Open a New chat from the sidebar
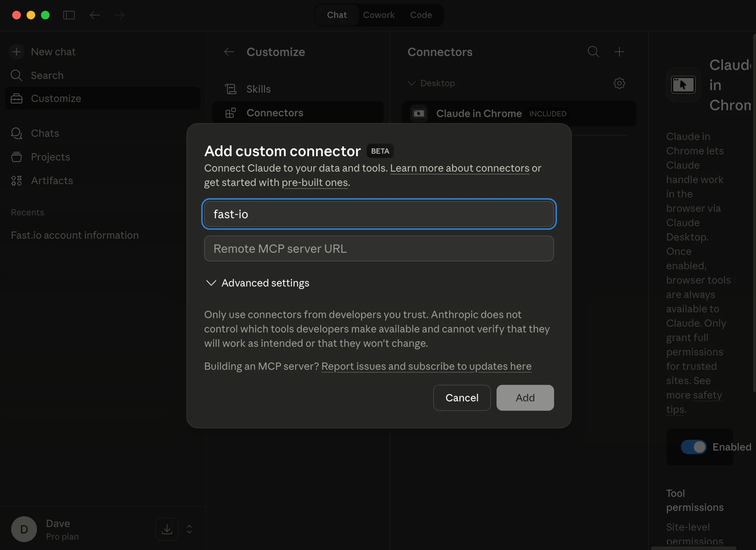Viewport: 756px width, 550px height. tap(17, 51)
